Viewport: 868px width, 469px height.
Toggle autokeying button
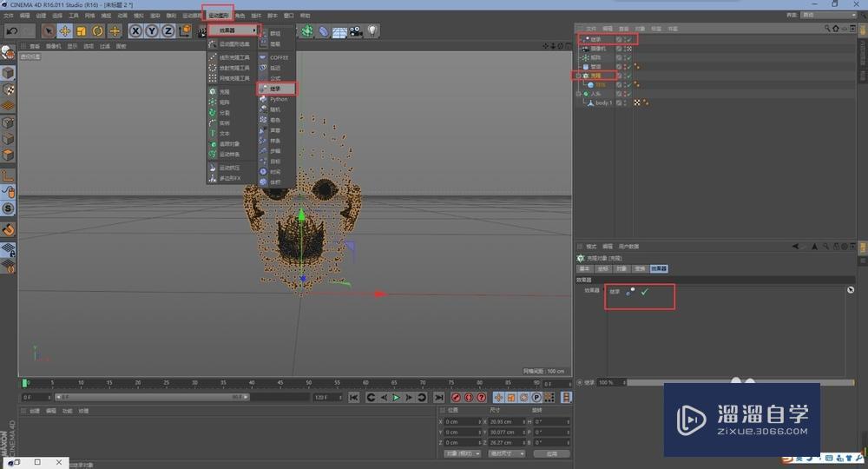(469, 397)
